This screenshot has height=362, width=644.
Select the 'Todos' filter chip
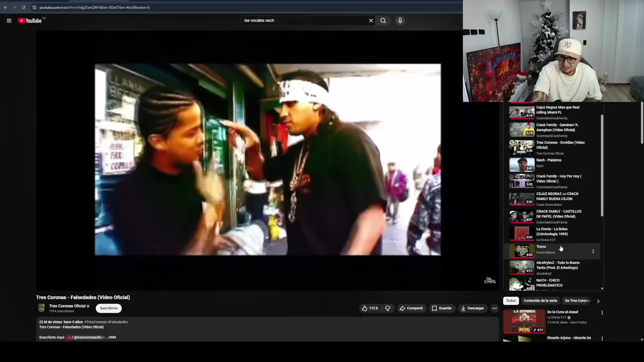coord(511,301)
